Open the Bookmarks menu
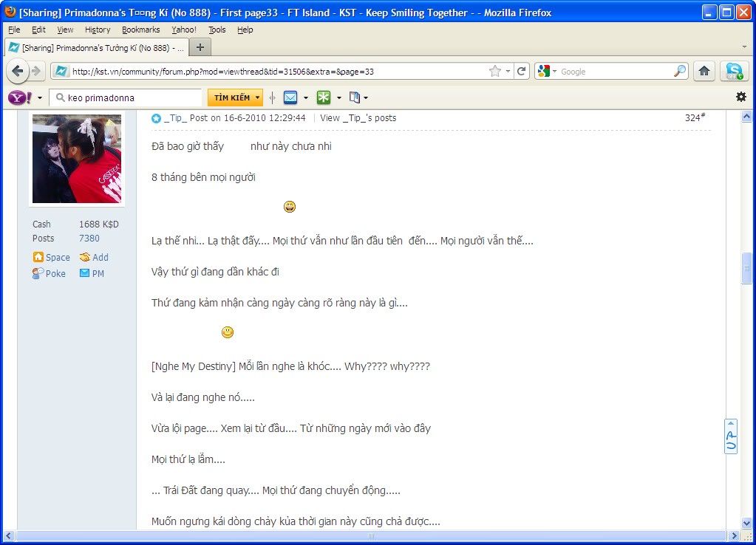Image resolution: width=756 pixels, height=545 pixels. 141,30
